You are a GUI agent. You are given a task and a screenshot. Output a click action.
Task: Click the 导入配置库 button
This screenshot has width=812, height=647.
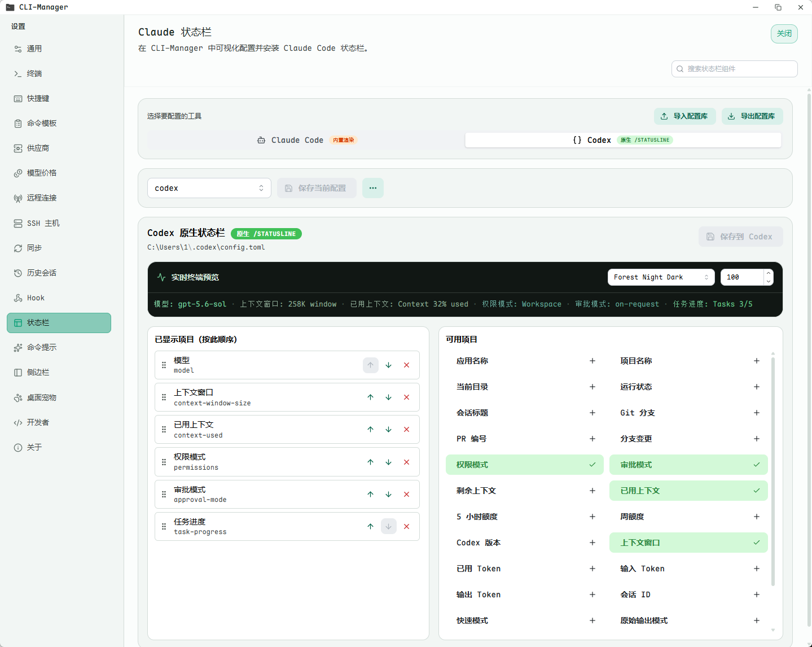(x=685, y=116)
